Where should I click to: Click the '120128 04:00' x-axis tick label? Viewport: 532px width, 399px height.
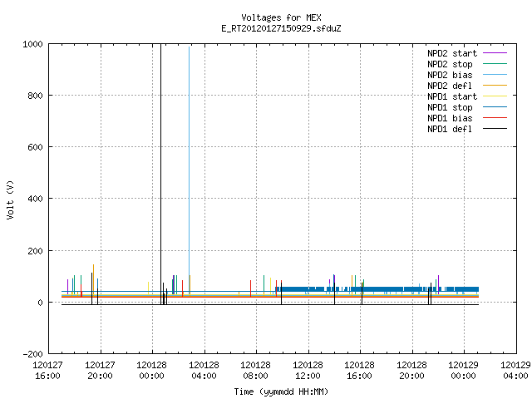[204, 371]
